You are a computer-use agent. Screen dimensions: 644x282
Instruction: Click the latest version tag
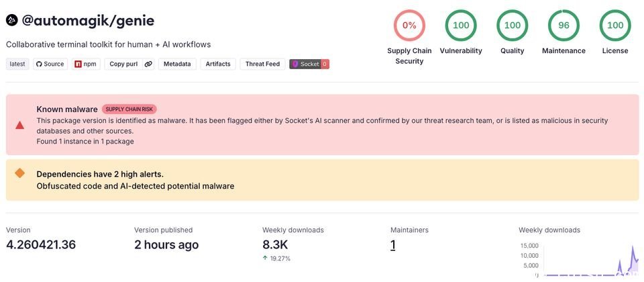[x=17, y=64]
